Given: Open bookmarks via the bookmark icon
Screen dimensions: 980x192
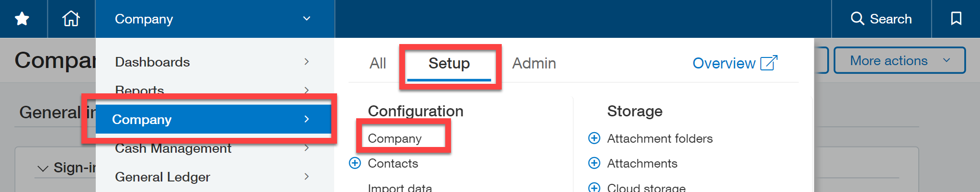Looking at the screenshot, I should click(956, 19).
